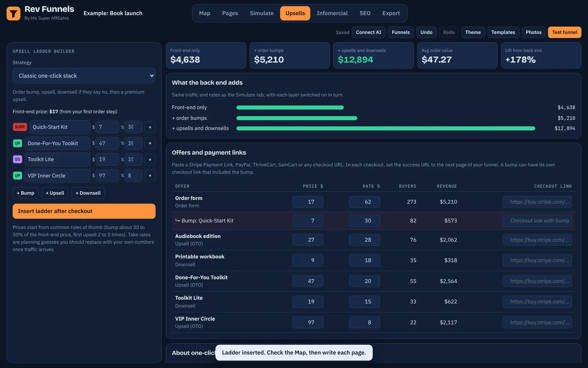
Task: Click the VIP Inner Circle price field showing 97
Action: (x=107, y=176)
